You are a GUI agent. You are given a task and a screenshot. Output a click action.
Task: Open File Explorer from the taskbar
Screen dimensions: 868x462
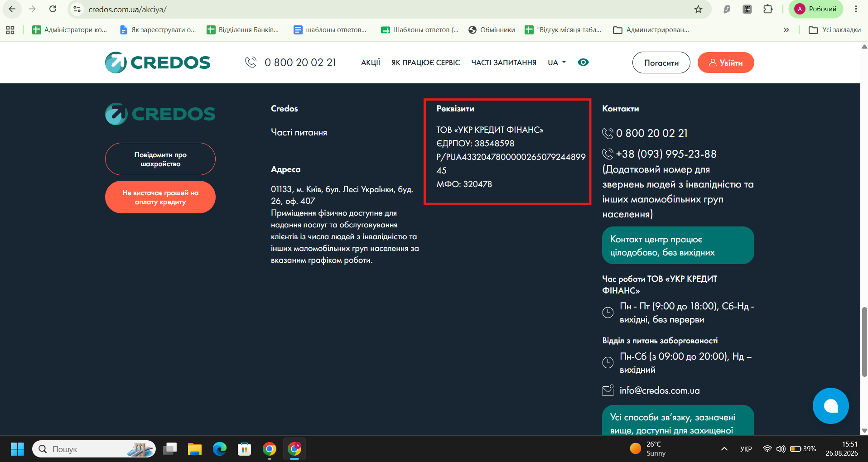[x=195, y=449]
